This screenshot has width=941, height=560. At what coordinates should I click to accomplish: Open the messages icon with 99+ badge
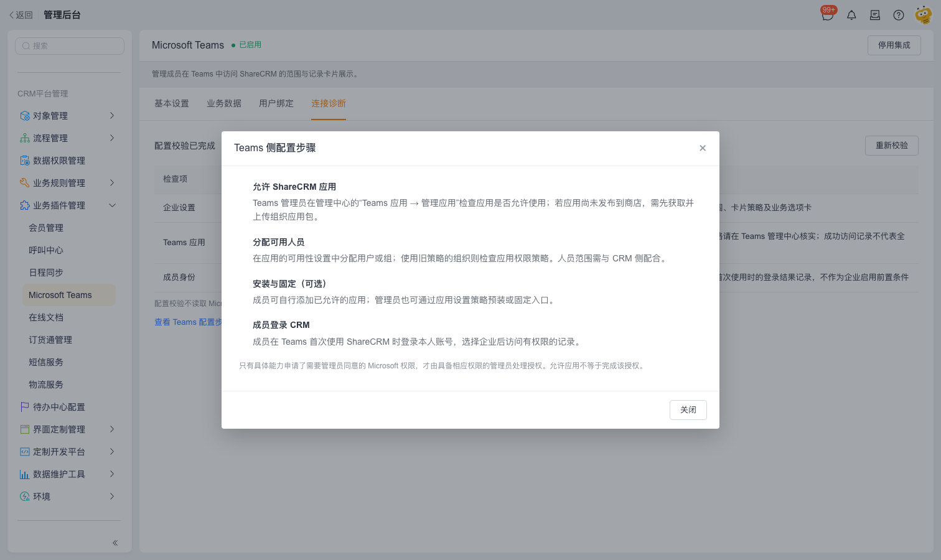tap(828, 15)
